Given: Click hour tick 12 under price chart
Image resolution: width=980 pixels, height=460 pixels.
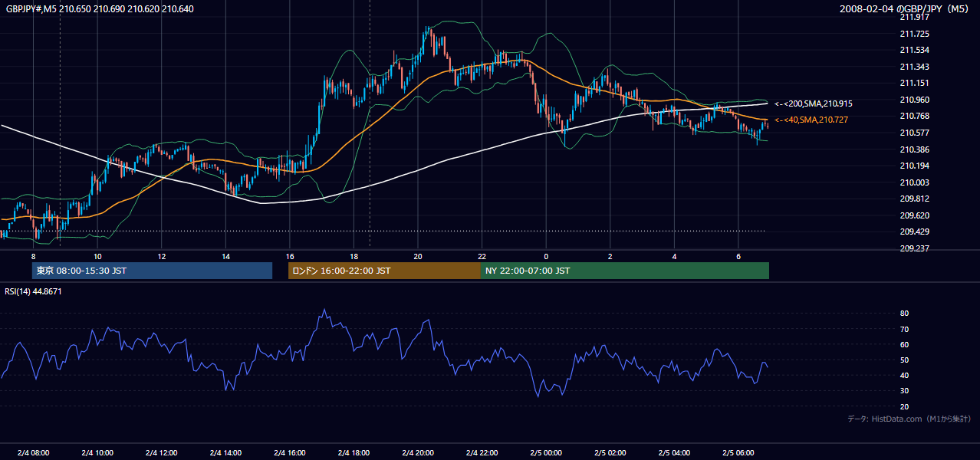Looking at the screenshot, I should [x=161, y=256].
